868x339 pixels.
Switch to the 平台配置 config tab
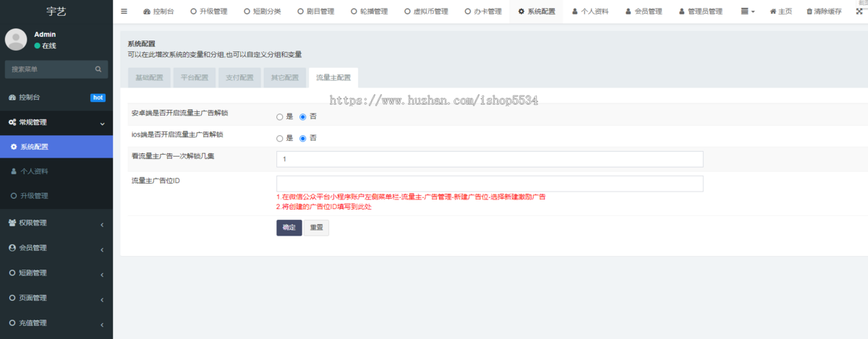click(x=194, y=78)
